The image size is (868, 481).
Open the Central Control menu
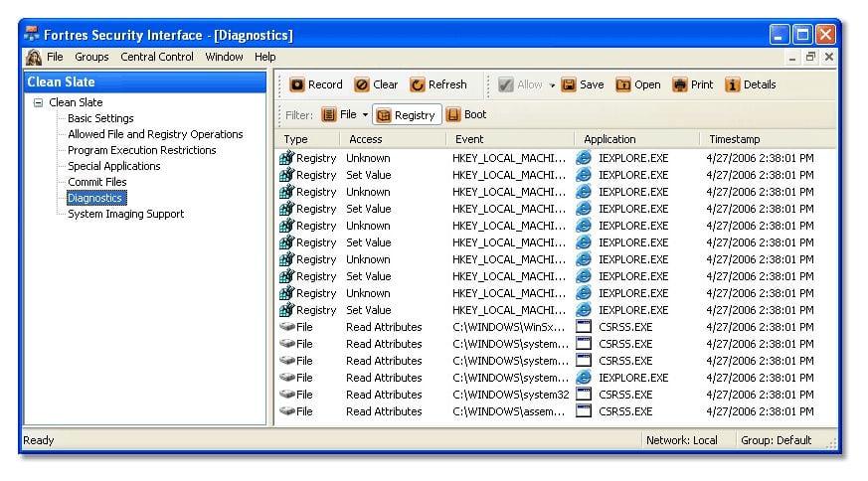click(157, 57)
